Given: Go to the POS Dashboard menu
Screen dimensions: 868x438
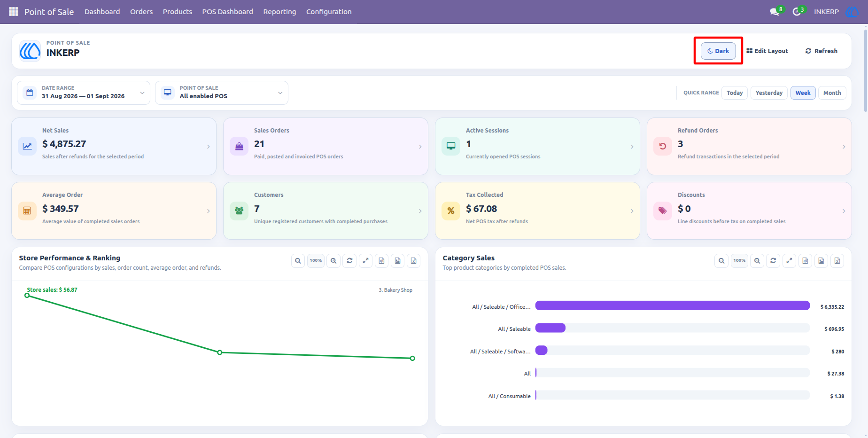Looking at the screenshot, I should point(227,12).
